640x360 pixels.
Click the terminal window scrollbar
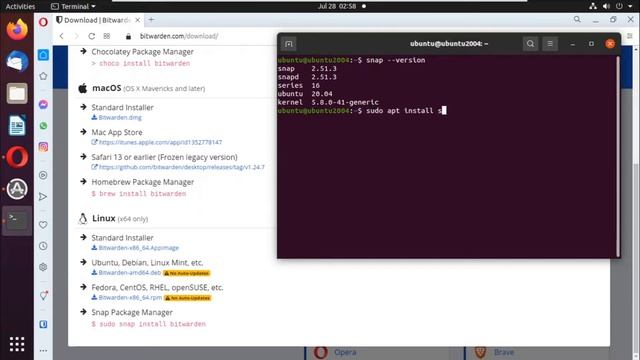coord(618,157)
